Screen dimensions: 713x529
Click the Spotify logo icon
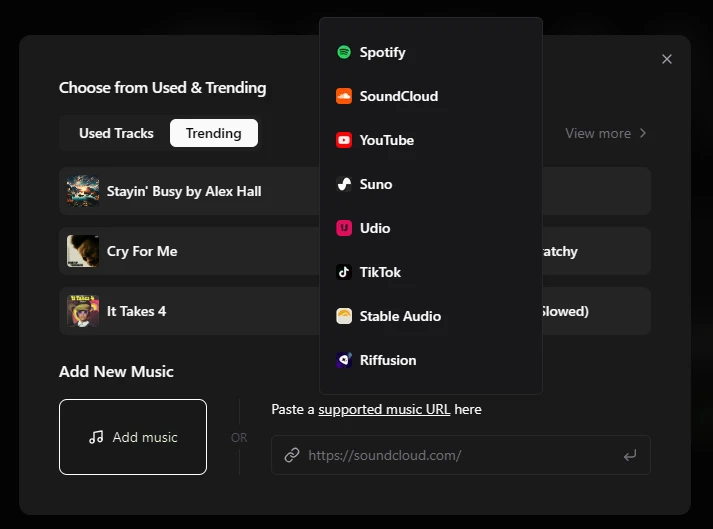344,52
